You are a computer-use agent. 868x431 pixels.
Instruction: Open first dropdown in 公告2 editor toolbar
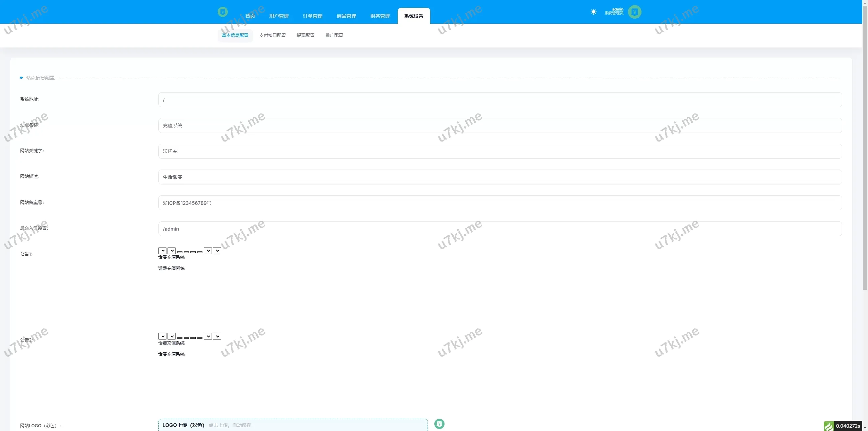point(162,336)
